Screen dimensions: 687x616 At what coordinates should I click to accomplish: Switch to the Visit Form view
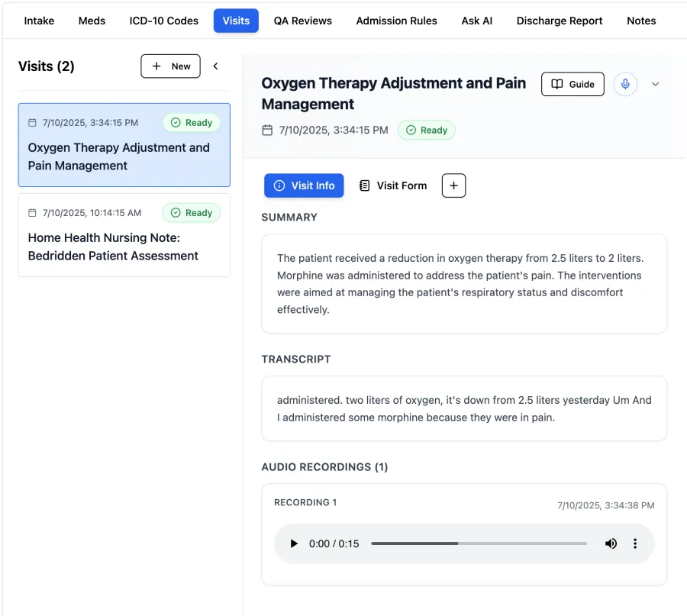tap(392, 185)
